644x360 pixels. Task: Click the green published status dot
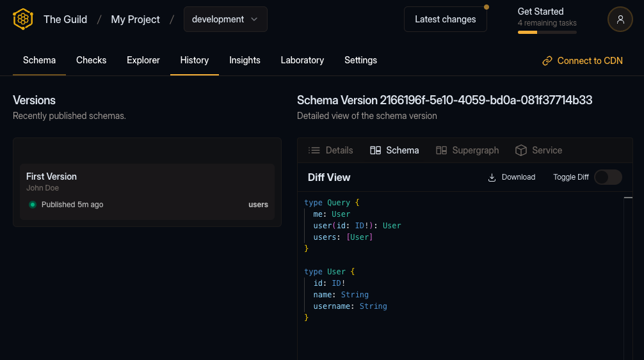click(x=33, y=205)
